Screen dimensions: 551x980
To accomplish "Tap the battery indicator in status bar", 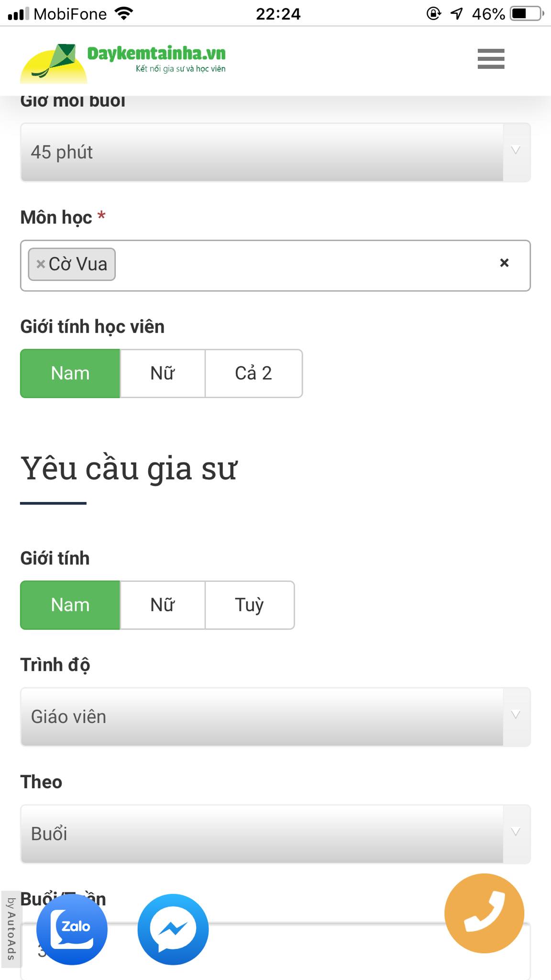I will (527, 13).
